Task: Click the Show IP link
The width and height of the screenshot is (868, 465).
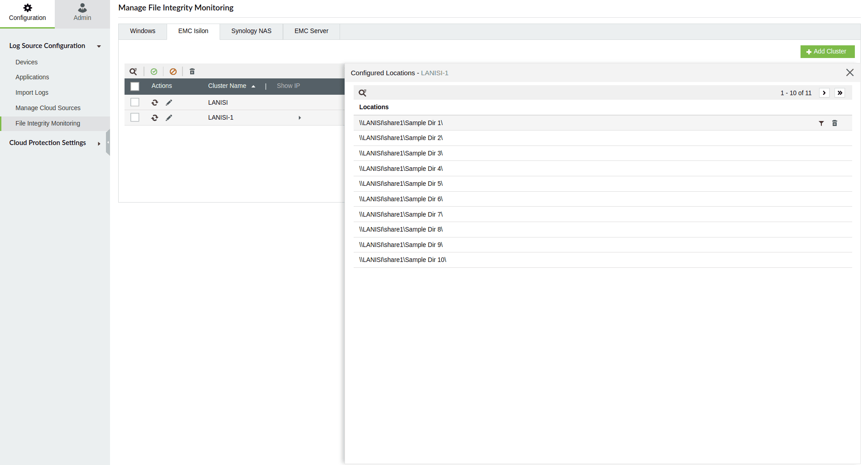Action: [x=288, y=86]
